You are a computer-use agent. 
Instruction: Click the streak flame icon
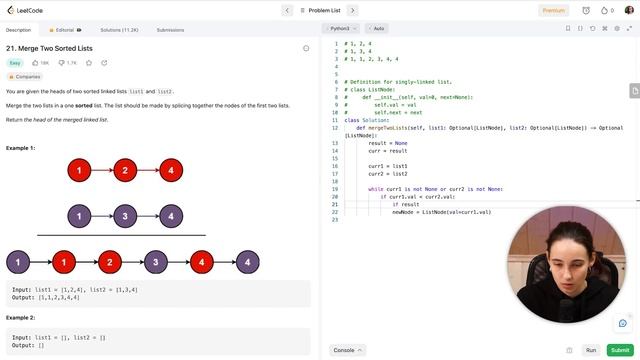click(604, 10)
